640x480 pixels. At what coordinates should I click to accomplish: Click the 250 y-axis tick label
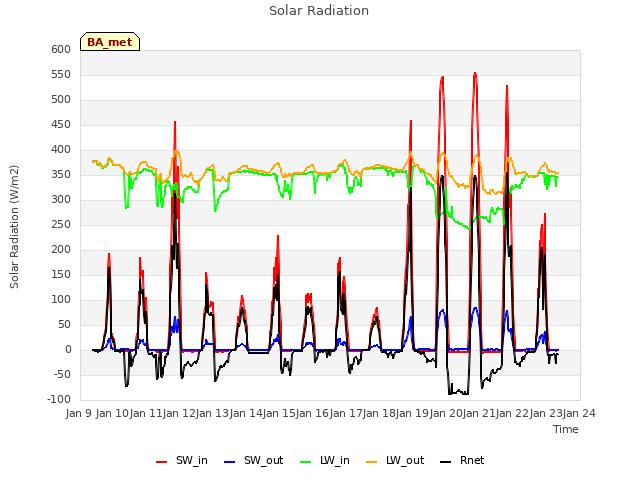point(61,224)
